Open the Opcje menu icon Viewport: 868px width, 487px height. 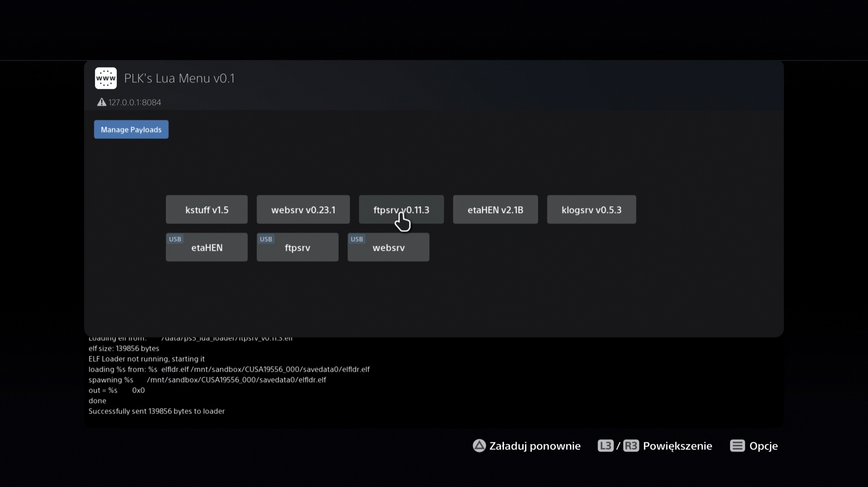coord(737,446)
